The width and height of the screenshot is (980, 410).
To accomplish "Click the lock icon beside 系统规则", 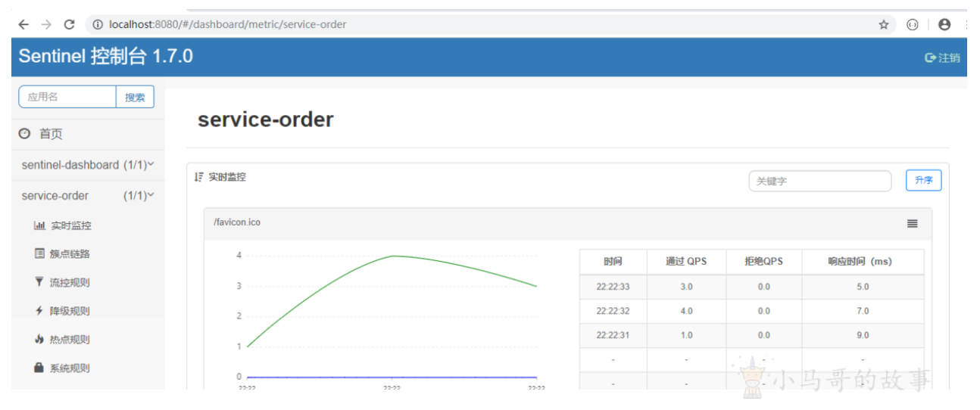I will [39, 368].
